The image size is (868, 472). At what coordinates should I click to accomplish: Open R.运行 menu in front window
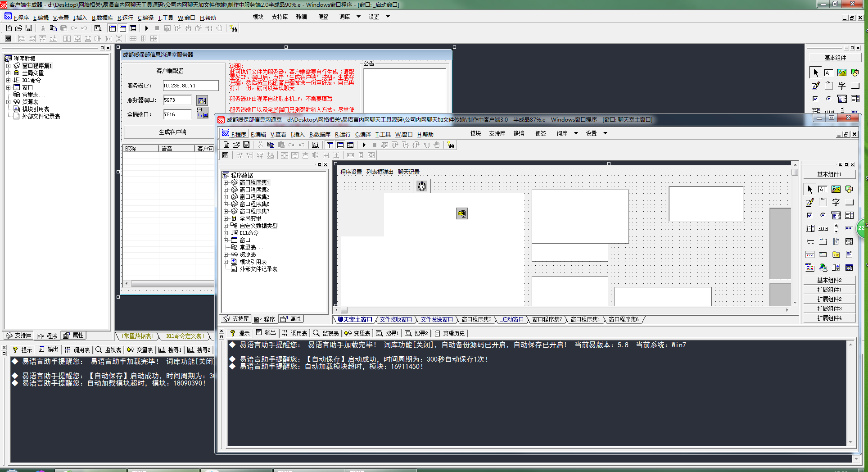(x=343, y=134)
